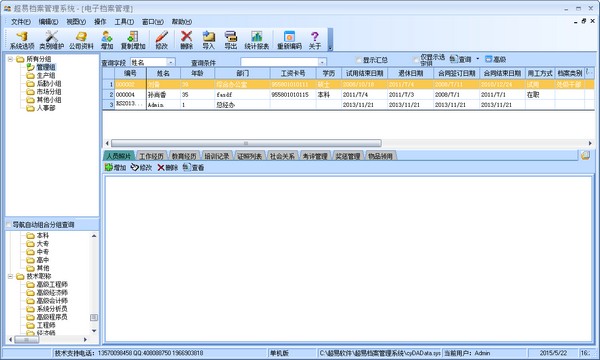Click the 高级 advanced search button
This screenshot has height=360, width=600.
coord(496,59)
